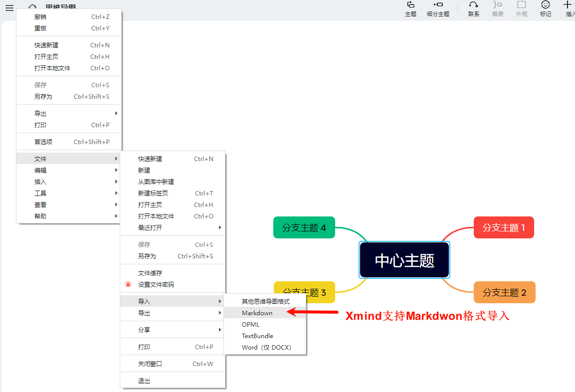The image size is (575, 392).
Task: Choose Markdown import option
Action: click(x=265, y=313)
